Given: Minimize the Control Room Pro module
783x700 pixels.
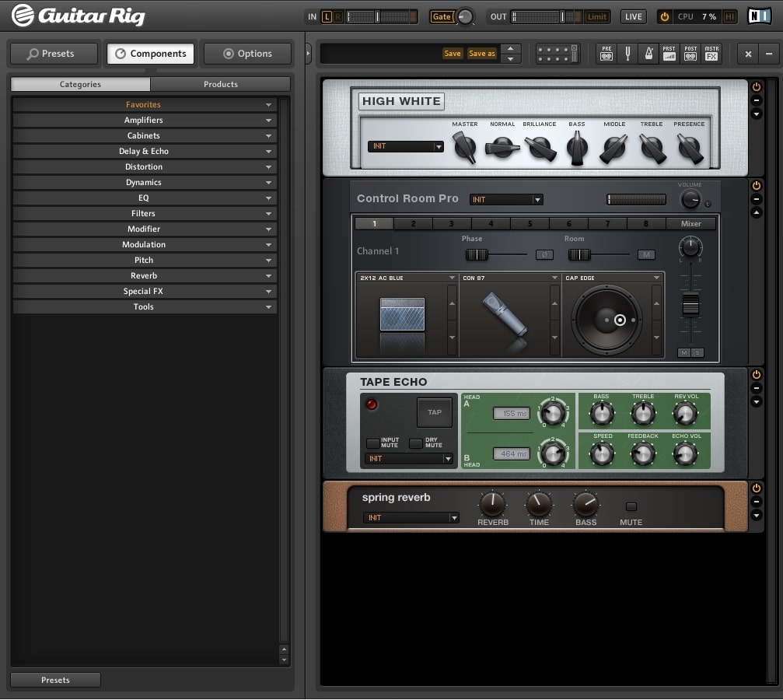Looking at the screenshot, I should click(x=757, y=199).
